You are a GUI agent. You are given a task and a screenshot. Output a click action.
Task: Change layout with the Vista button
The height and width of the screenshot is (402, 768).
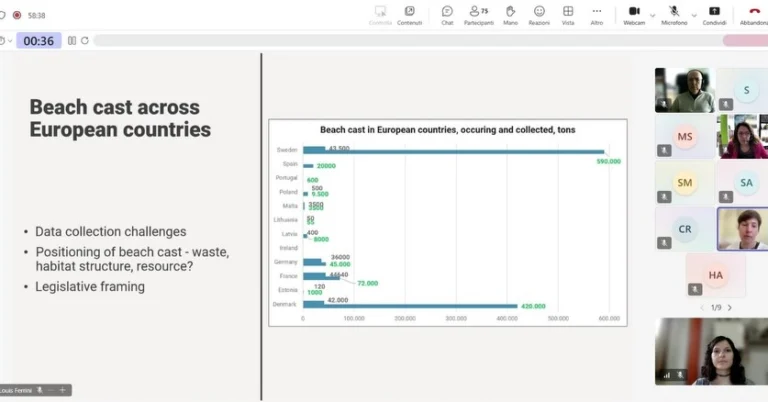point(568,14)
